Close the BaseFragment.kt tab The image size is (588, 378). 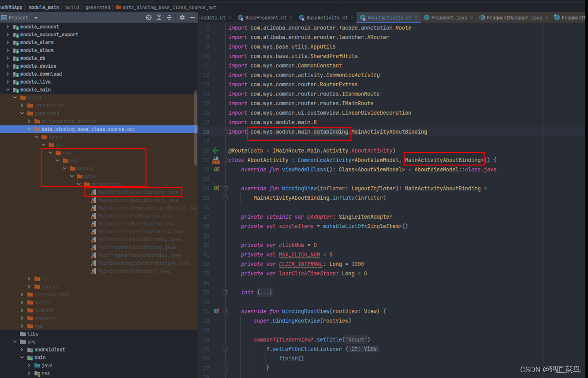[291, 18]
